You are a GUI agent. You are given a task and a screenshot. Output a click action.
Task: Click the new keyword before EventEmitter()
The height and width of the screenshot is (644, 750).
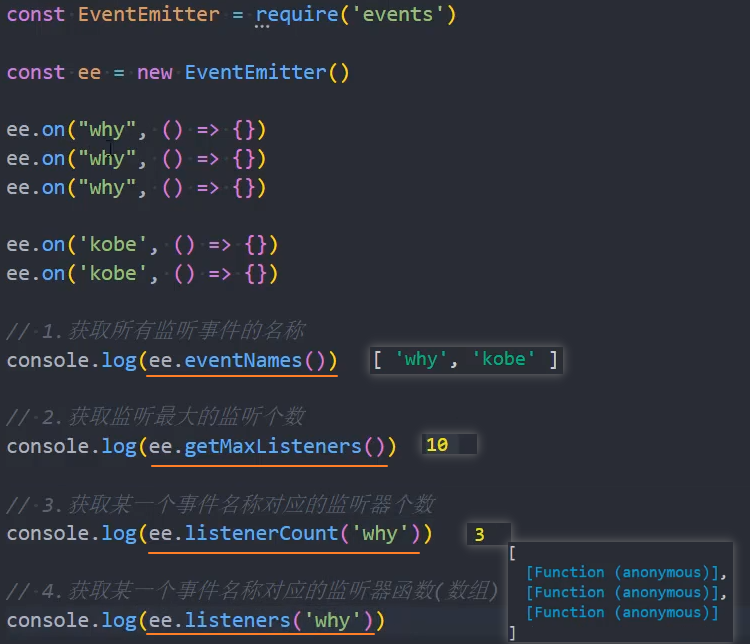click(x=154, y=72)
